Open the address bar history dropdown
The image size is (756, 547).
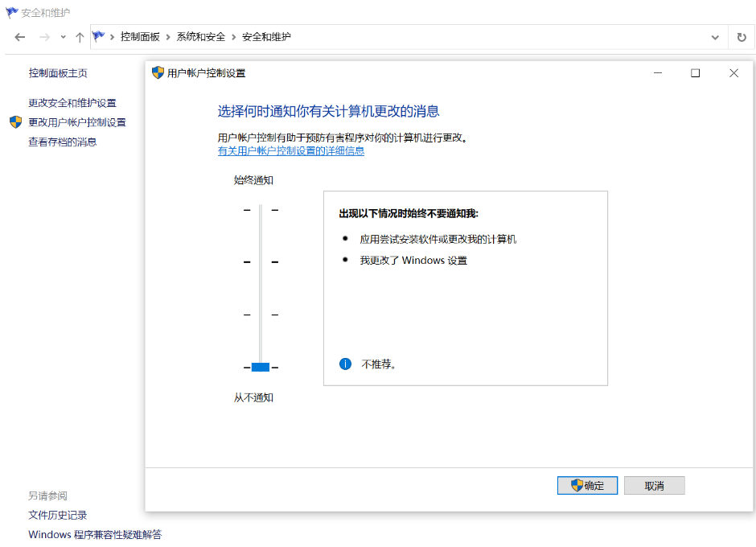[716, 37]
